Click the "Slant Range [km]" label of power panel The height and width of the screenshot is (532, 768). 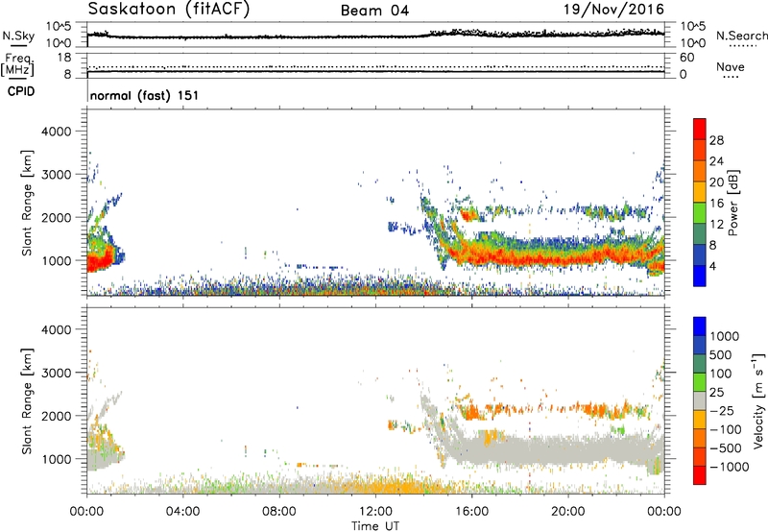(27, 203)
